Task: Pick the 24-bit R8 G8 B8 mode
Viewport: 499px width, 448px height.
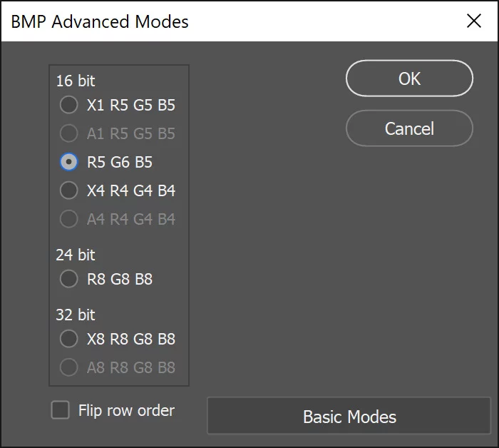Action: tap(68, 280)
